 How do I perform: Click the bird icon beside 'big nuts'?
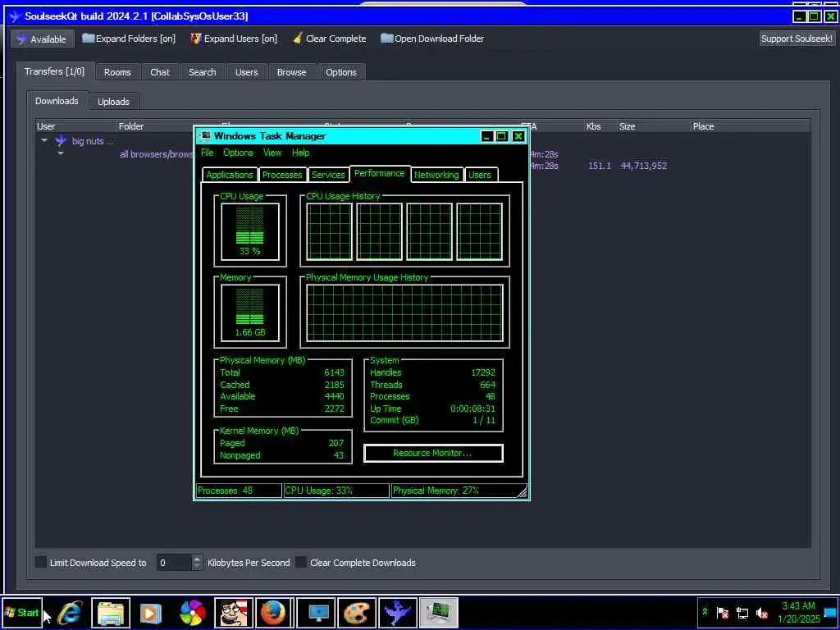[61, 141]
